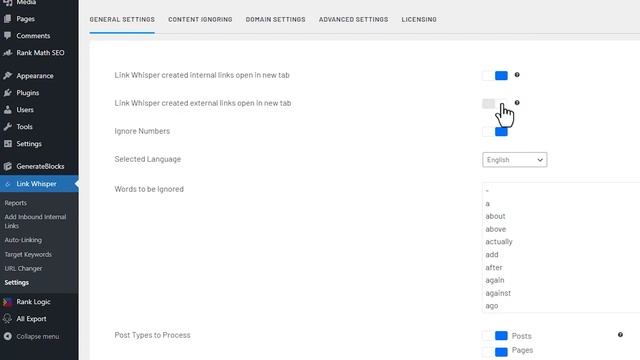The width and height of the screenshot is (640, 360).
Task: Open Target Keywords submenu
Action: click(28, 255)
